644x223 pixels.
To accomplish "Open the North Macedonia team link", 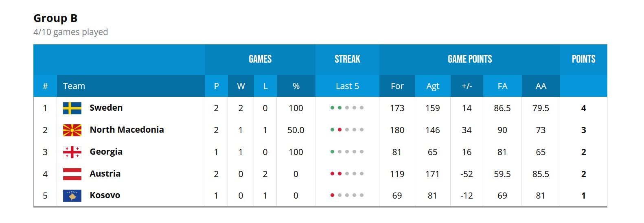I will click(127, 130).
